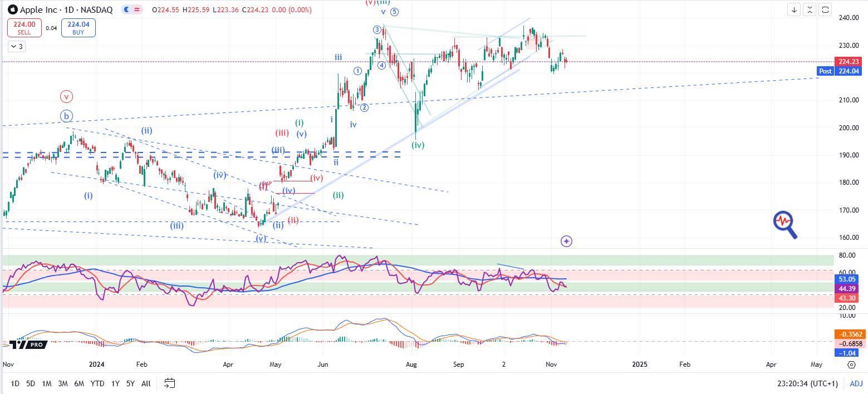Click the 224.04 BUY button
The height and width of the screenshot is (394, 868).
coord(78,28)
